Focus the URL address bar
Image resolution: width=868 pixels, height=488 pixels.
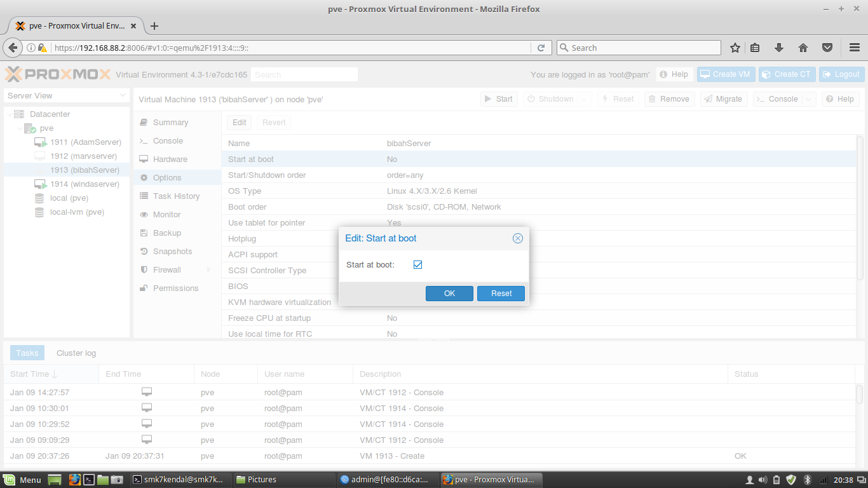click(x=291, y=48)
